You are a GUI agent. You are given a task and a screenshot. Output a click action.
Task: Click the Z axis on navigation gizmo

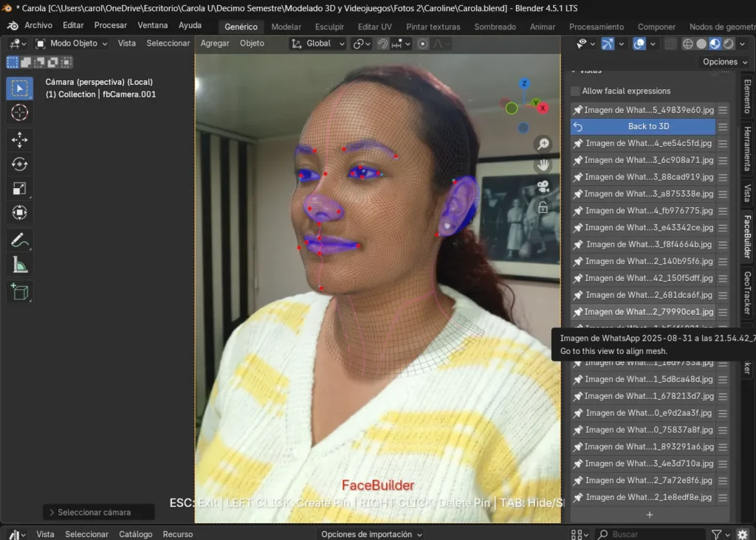[524, 84]
